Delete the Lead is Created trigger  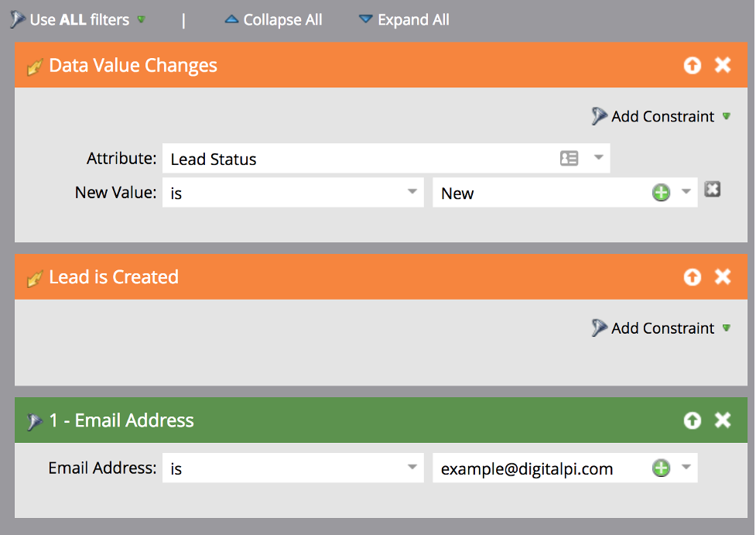(723, 277)
